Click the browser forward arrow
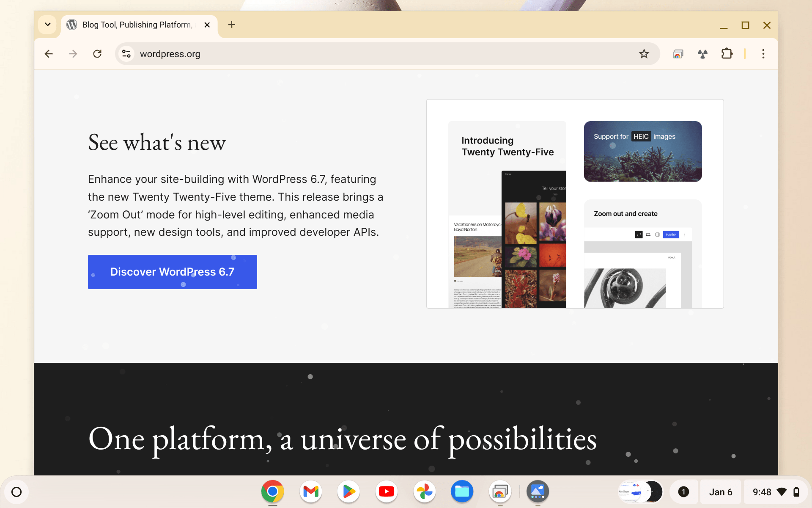Image resolution: width=812 pixels, height=508 pixels. click(73, 54)
